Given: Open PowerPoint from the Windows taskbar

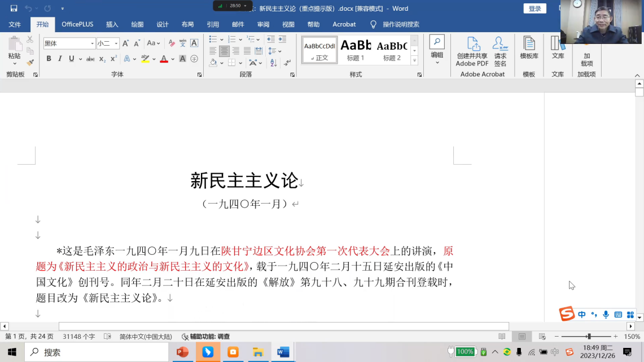Looking at the screenshot, I should pyautogui.click(x=182, y=352).
